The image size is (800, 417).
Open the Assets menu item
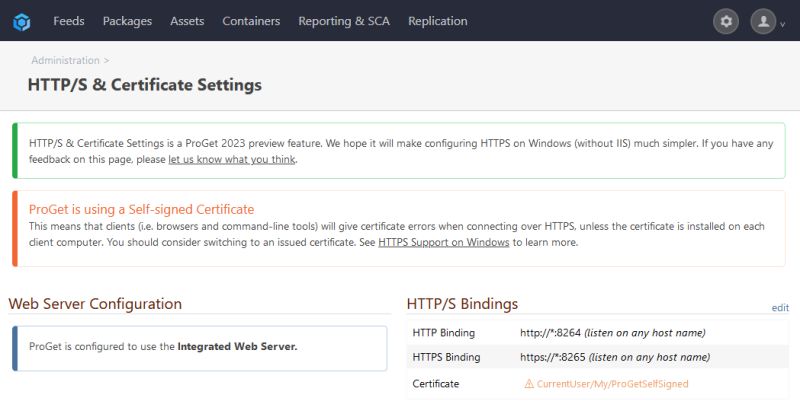[x=187, y=21]
